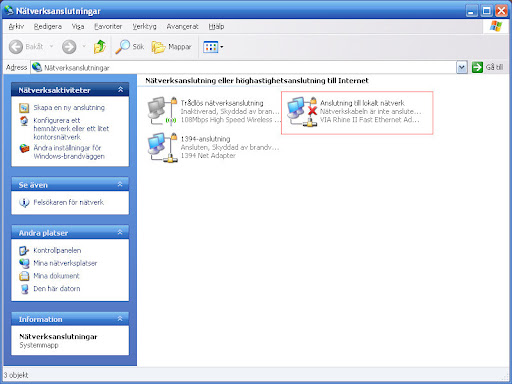Open the Bakåt history dropdown arrow
The width and height of the screenshot is (512, 384).
(x=51, y=46)
